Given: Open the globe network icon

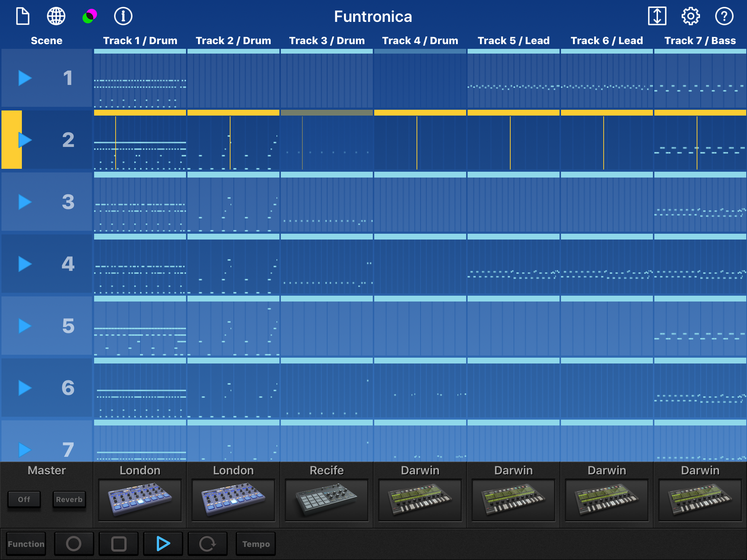Looking at the screenshot, I should [x=56, y=16].
